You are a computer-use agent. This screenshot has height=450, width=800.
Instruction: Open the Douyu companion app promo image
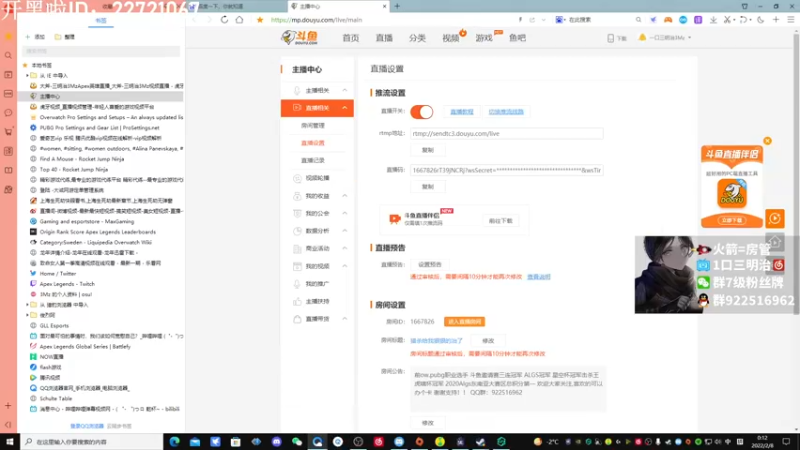732,187
